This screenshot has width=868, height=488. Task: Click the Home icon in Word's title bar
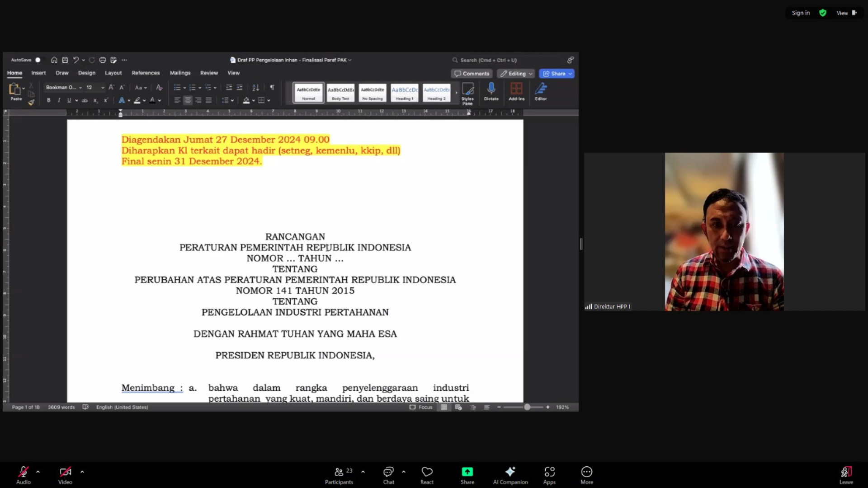click(x=54, y=60)
